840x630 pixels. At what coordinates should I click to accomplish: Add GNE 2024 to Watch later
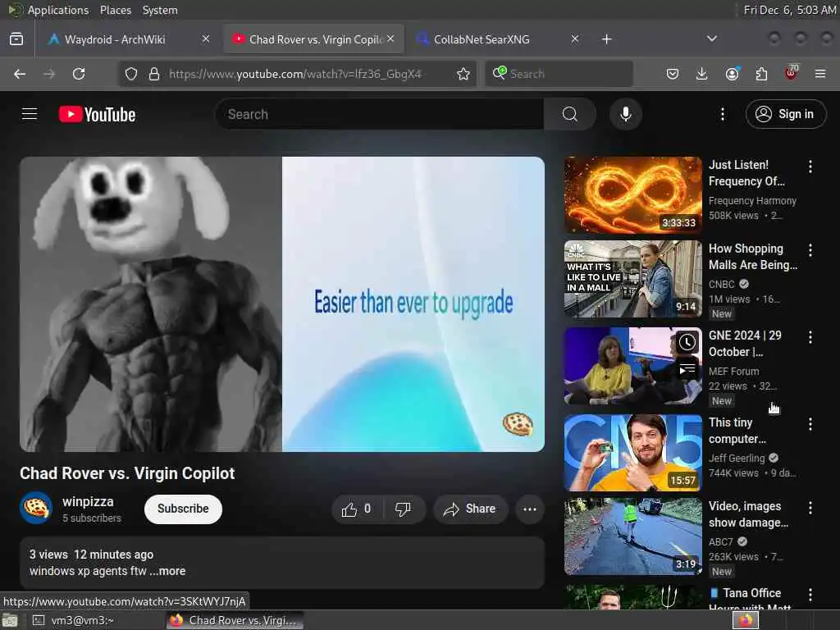[x=687, y=342]
